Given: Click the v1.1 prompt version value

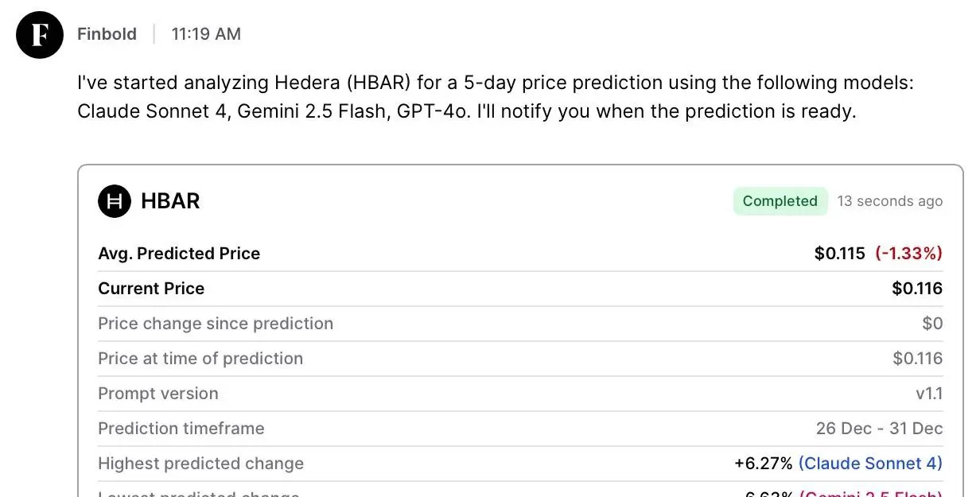Looking at the screenshot, I should tap(928, 394).
